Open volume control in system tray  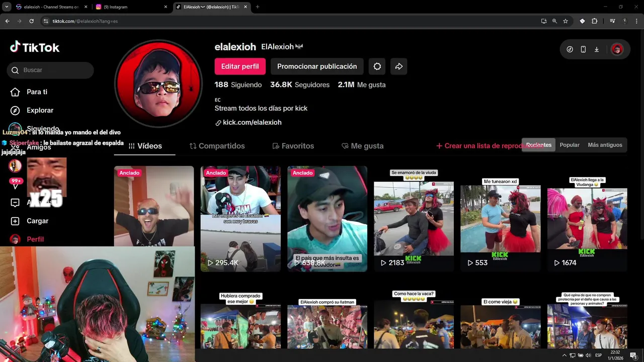(x=588, y=355)
